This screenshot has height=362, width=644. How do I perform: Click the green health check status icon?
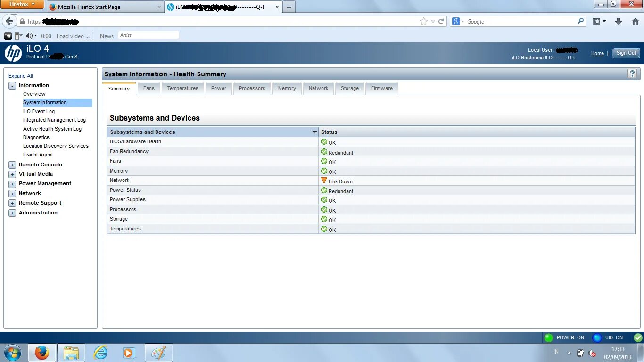point(638,337)
